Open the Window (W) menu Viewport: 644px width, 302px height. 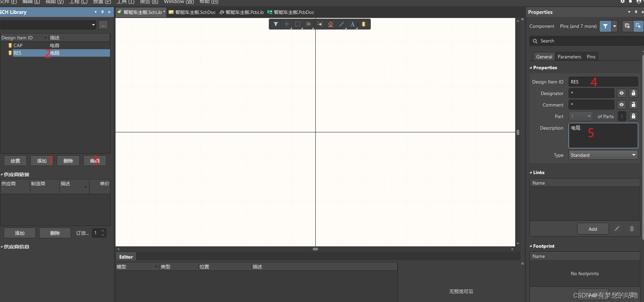pos(179,2)
